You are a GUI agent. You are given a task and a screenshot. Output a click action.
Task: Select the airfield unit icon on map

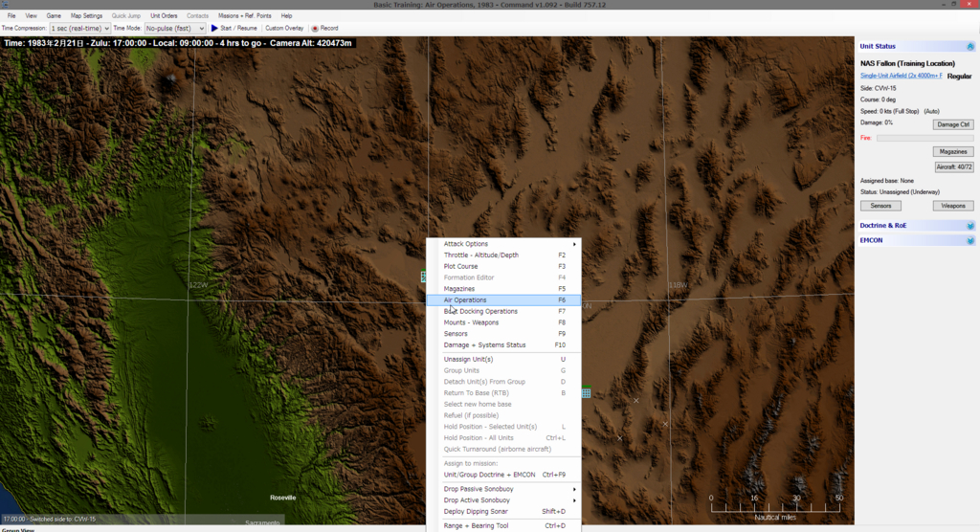pyautogui.click(x=587, y=393)
